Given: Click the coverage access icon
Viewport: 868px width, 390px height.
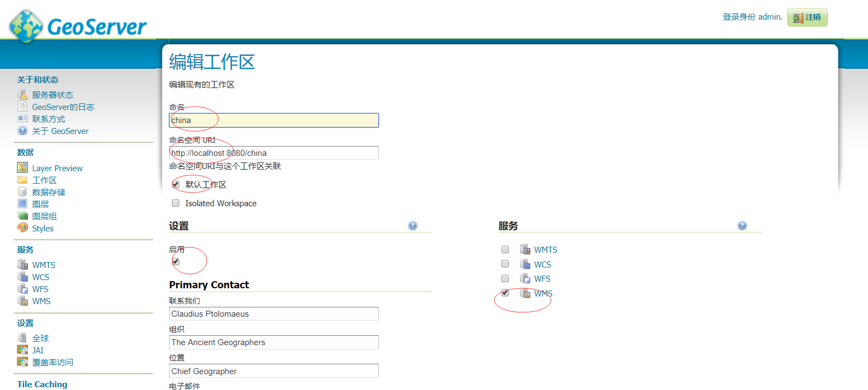Looking at the screenshot, I should pos(22,362).
